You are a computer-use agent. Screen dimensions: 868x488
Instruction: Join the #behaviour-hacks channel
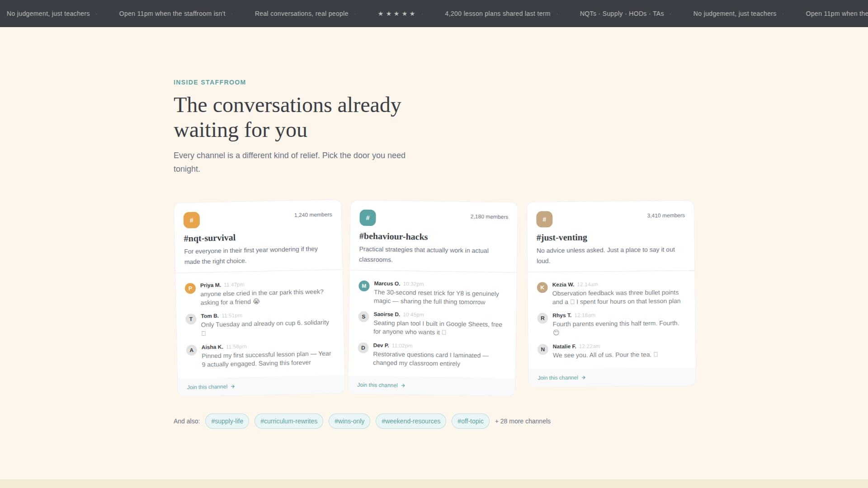377,385
